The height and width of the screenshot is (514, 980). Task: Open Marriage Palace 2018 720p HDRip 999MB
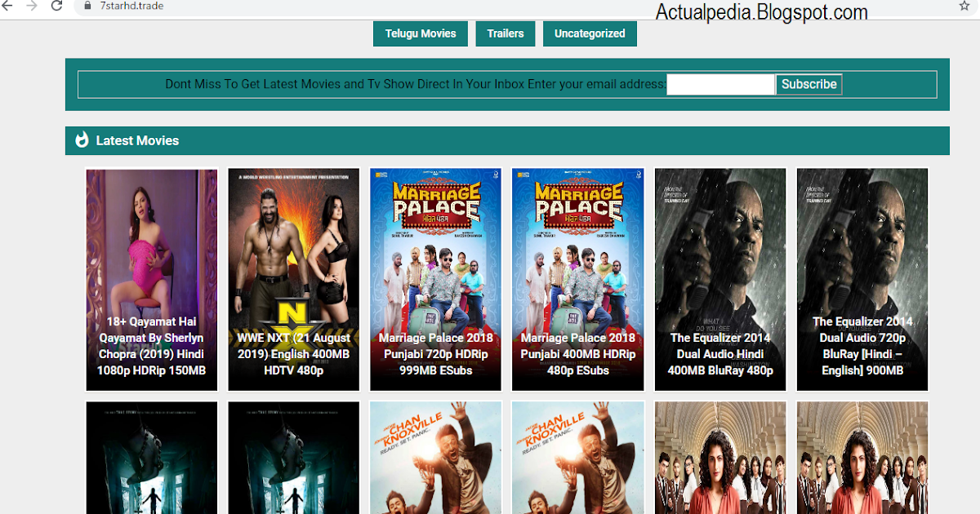click(436, 279)
